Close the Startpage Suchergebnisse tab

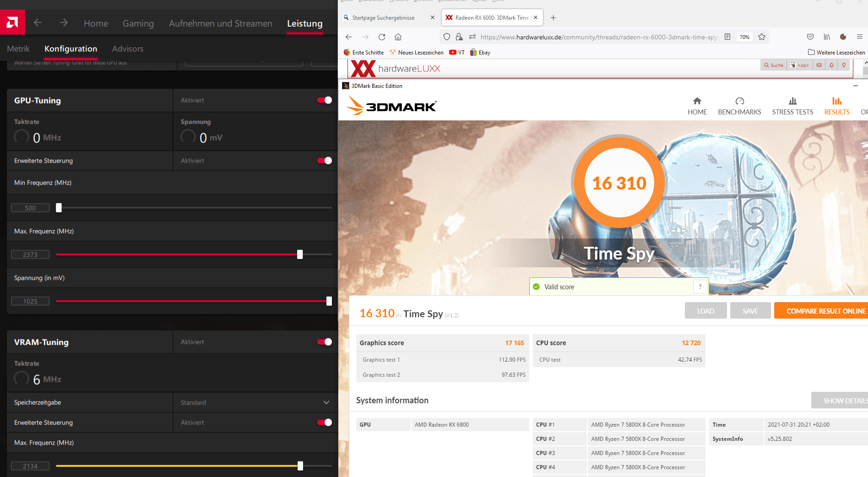pos(433,18)
